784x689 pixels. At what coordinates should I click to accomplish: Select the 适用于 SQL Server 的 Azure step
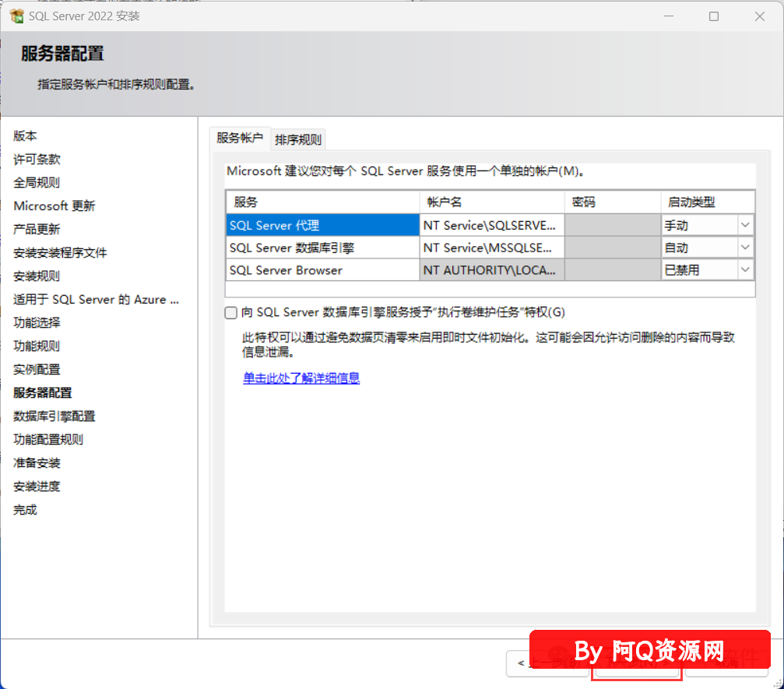tap(96, 300)
